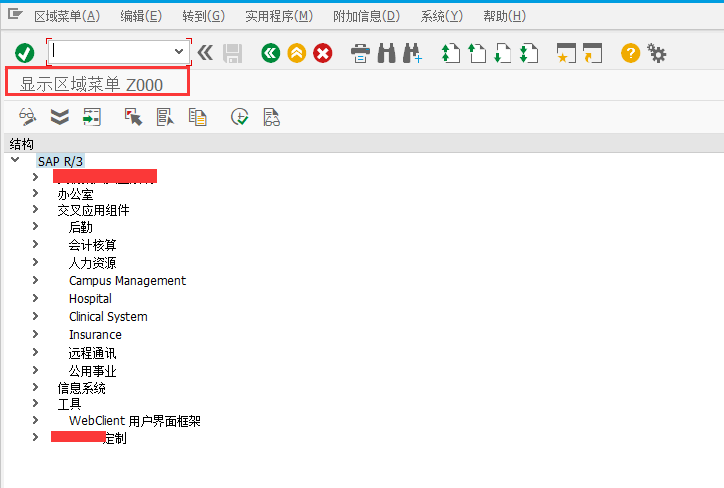Collapse the SAP R/3 root node

pyautogui.click(x=15, y=160)
